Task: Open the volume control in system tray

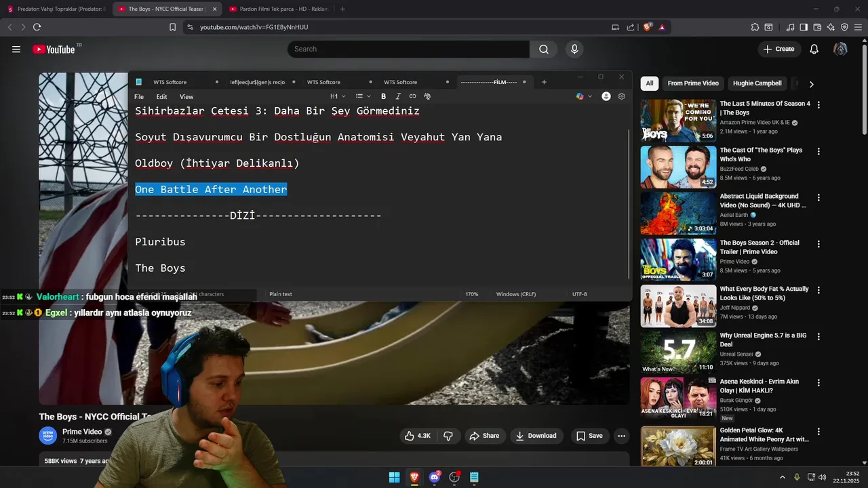Action: pyautogui.click(x=823, y=477)
